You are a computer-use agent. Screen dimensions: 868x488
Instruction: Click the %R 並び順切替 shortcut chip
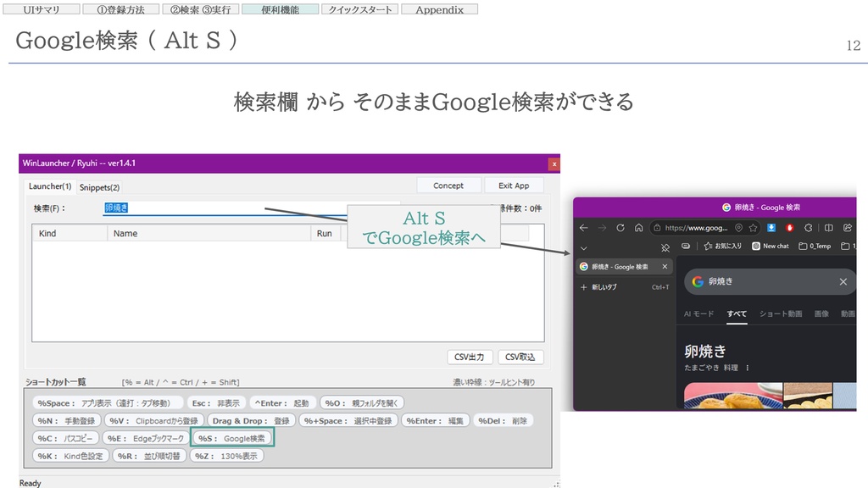(x=149, y=457)
